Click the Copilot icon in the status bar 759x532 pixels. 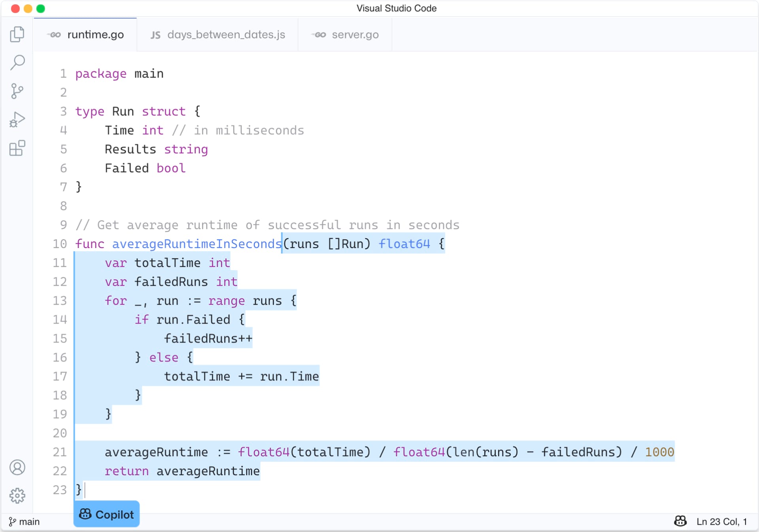click(680, 521)
